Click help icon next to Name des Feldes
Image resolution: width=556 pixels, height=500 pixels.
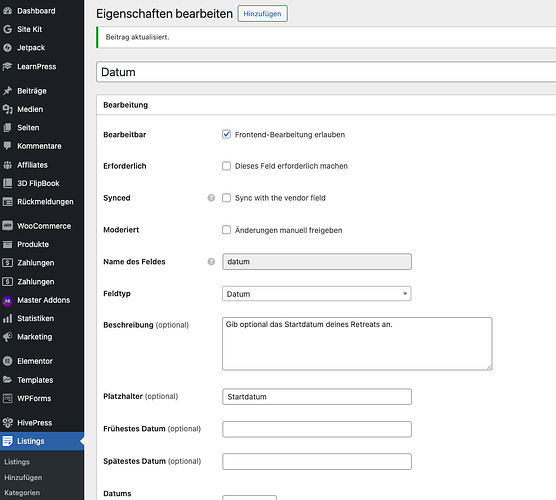pos(211,262)
